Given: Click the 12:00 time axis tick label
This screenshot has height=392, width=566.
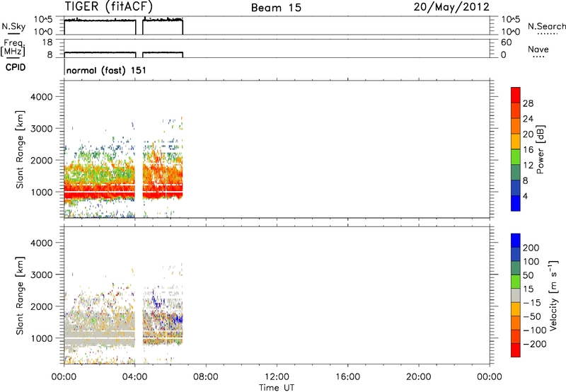Looking at the screenshot, I should pyautogui.click(x=277, y=377).
